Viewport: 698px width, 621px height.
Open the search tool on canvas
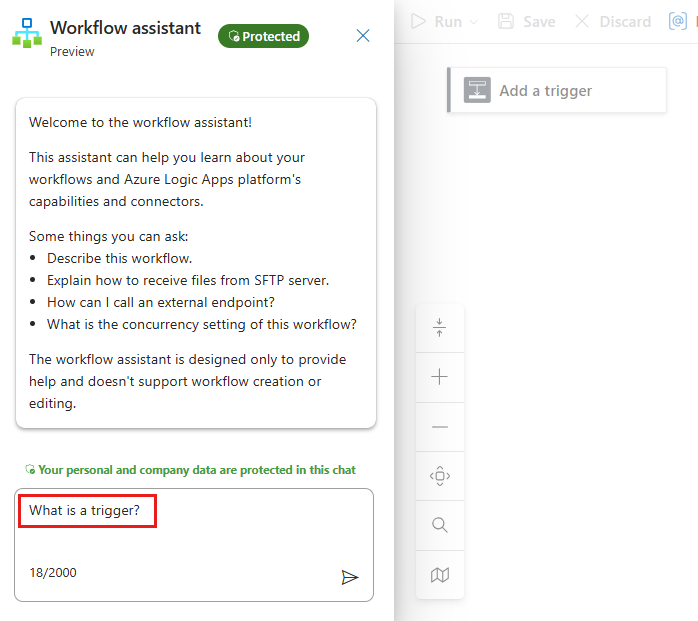[439, 525]
